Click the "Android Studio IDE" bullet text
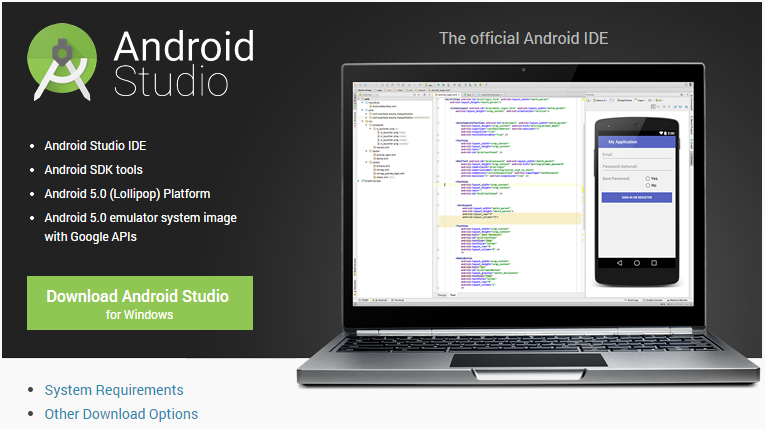Image resolution: width=765 pixels, height=429 pixels. (x=95, y=146)
